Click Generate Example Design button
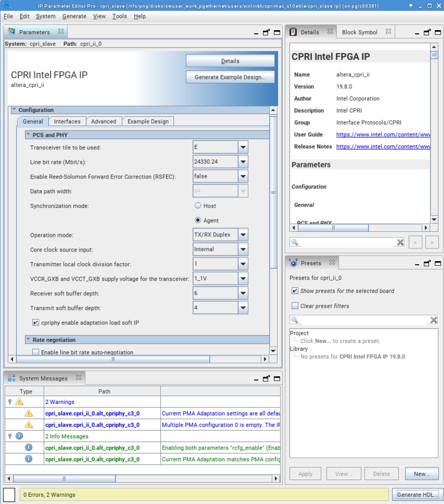Screen dimensions: 444x504 [230, 77]
